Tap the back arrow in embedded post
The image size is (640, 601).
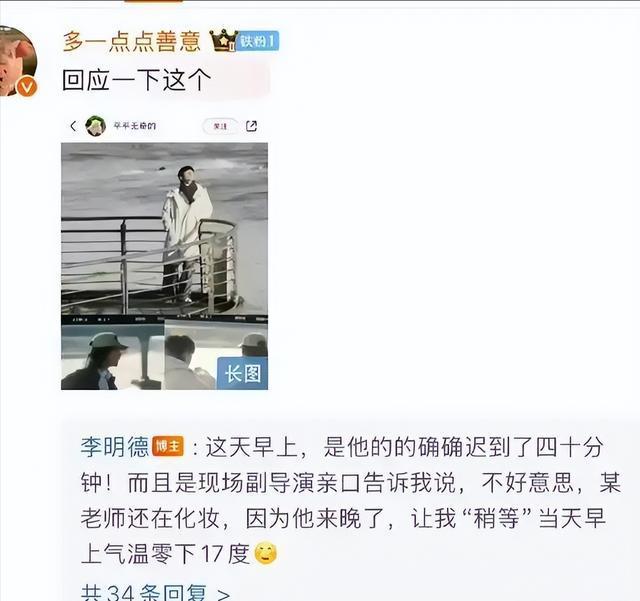pos(73,126)
